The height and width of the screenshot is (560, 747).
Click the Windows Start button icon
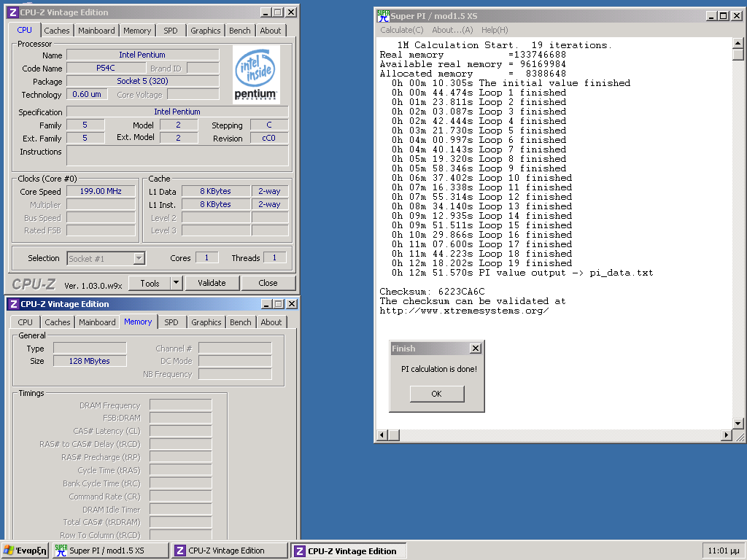click(x=9, y=551)
